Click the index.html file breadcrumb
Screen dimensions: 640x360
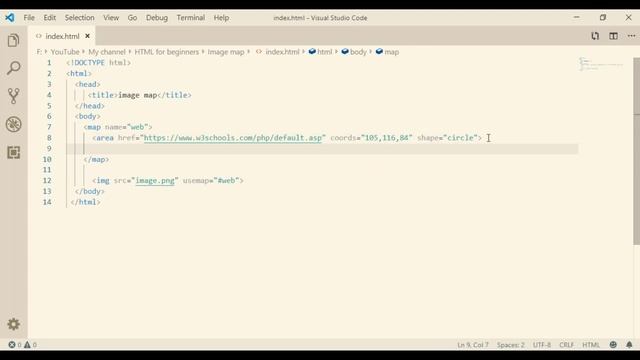(x=278, y=52)
